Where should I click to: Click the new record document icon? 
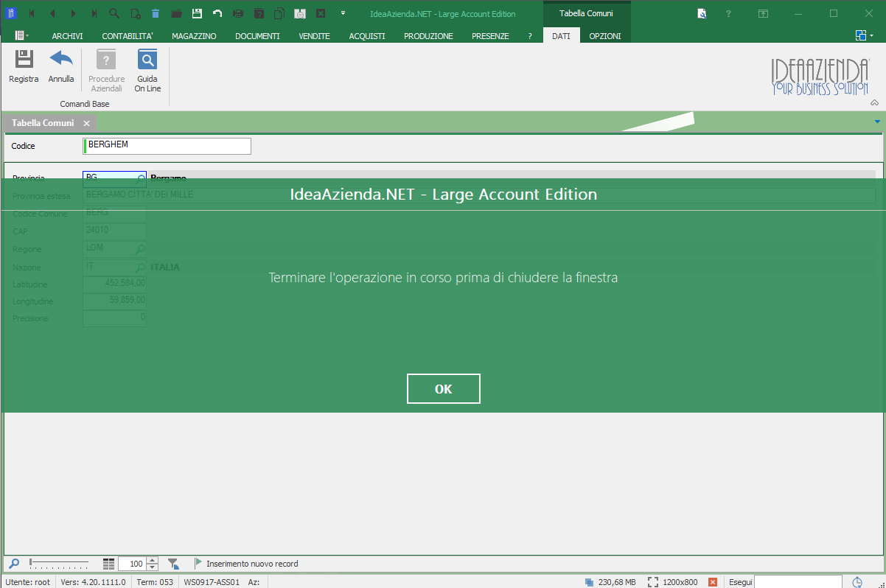pyautogui.click(x=135, y=13)
